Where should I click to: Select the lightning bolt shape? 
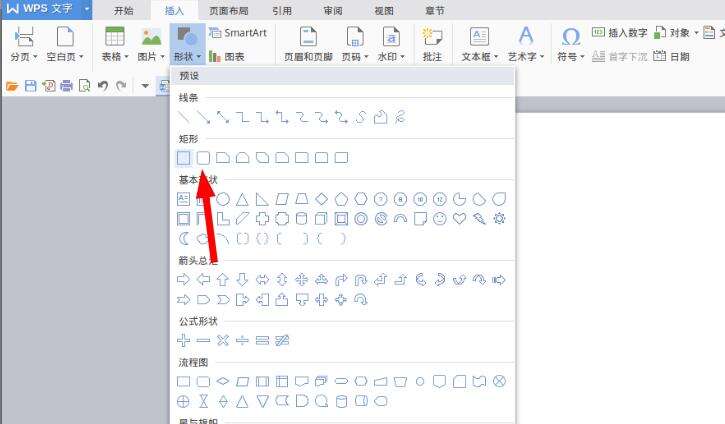click(x=479, y=219)
